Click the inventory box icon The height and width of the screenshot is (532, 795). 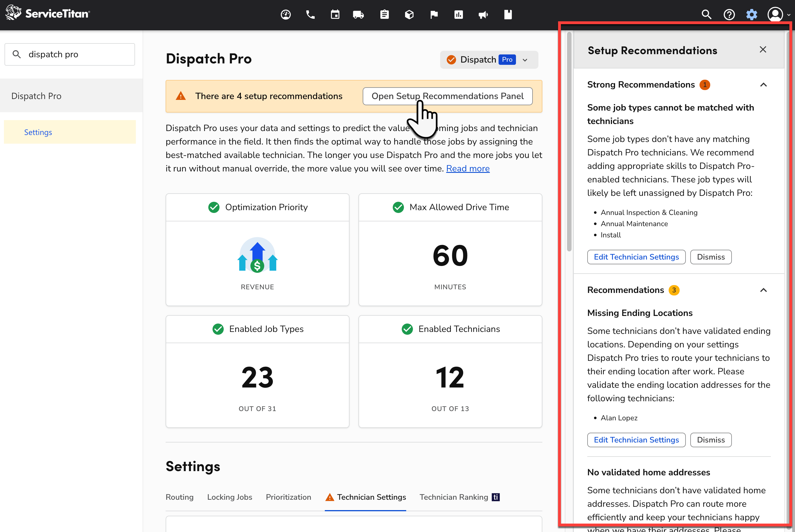point(409,15)
